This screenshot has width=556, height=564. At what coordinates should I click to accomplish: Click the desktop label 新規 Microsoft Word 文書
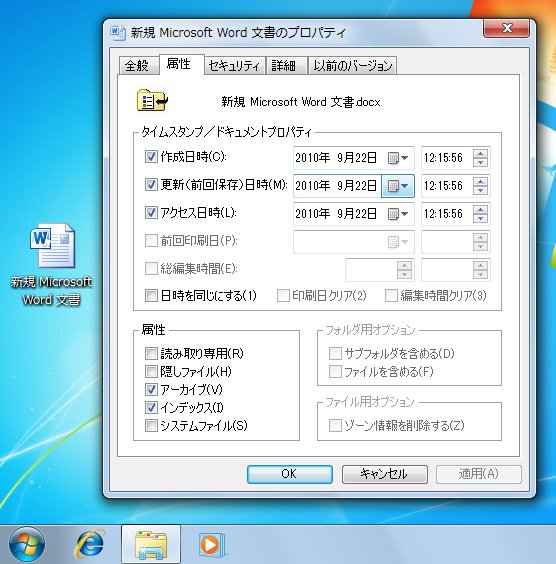click(51, 291)
